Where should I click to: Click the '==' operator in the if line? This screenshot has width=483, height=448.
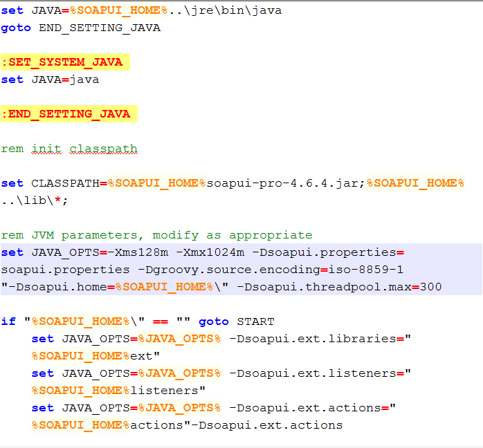(161, 322)
